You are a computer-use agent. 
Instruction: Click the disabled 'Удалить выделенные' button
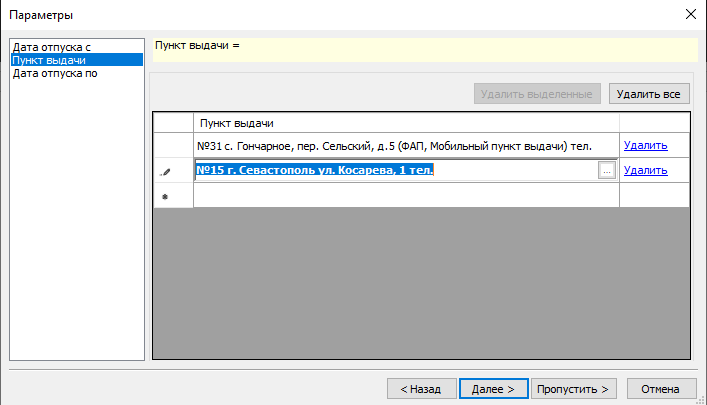(537, 94)
